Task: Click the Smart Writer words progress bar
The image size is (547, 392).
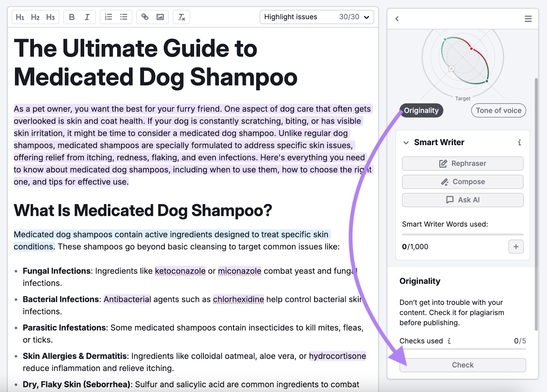Action: (463, 235)
